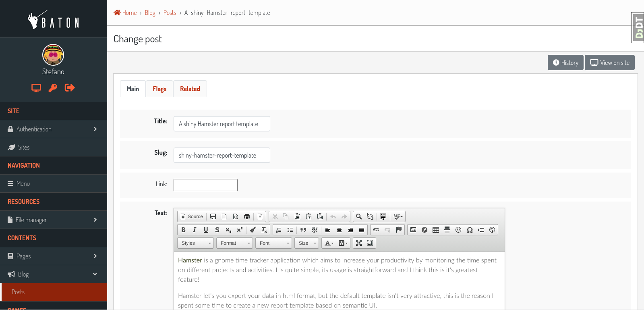The height and width of the screenshot is (310, 644).
Task: Click the View on site button
Action: 610,62
